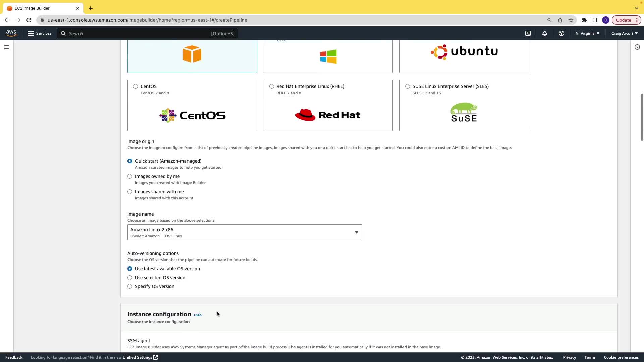The image size is (644, 362).
Task: Click the AWS logo home icon
Action: pyautogui.click(x=11, y=33)
